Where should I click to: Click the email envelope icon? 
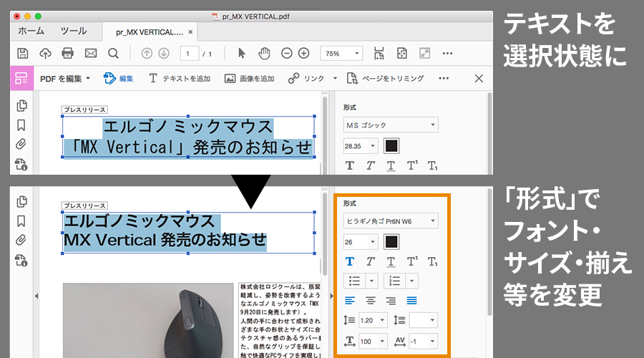point(91,54)
